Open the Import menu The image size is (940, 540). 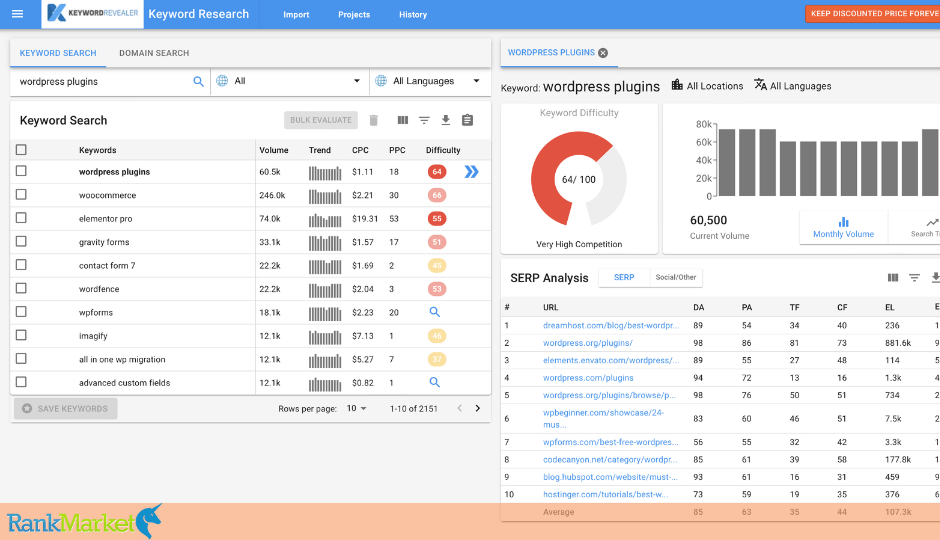(296, 14)
